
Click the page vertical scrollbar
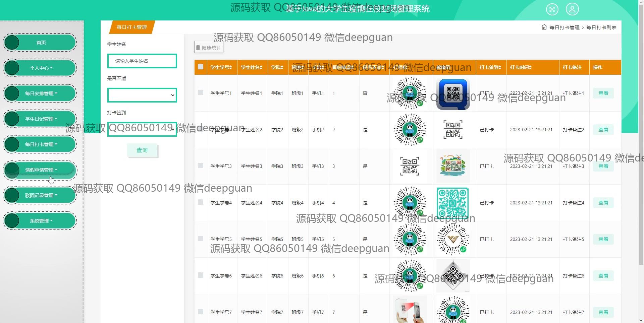(641, 134)
